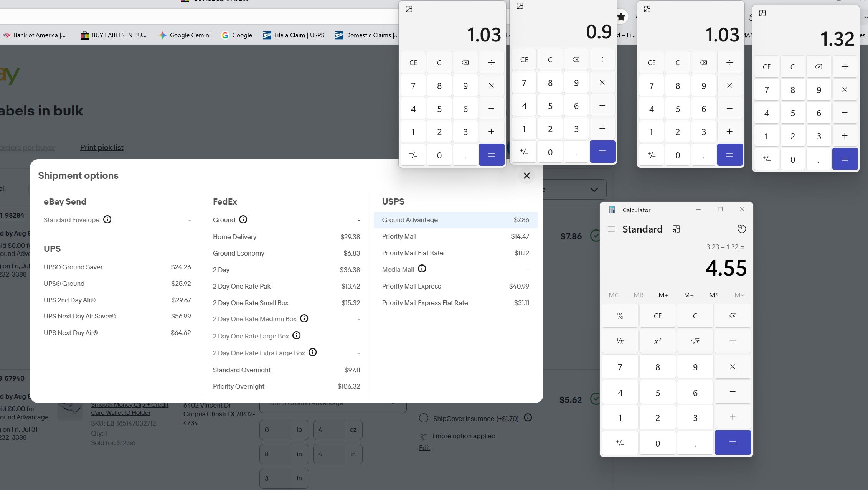Click the x squared key
Viewport: 868px width, 490px height.
[x=657, y=341]
